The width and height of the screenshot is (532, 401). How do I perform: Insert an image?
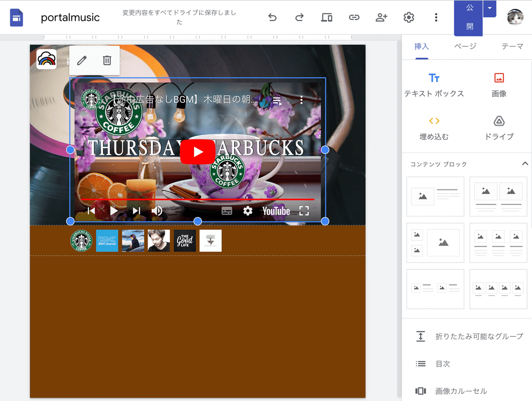point(499,85)
